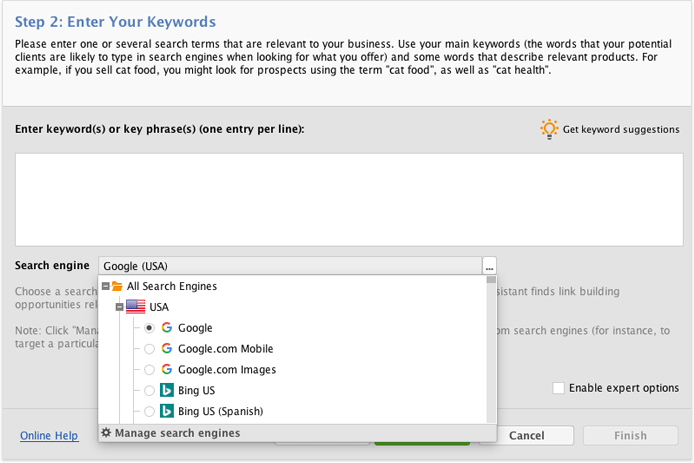Select the Google.com Mobile radio button
The image size is (694, 463).
coord(150,349)
